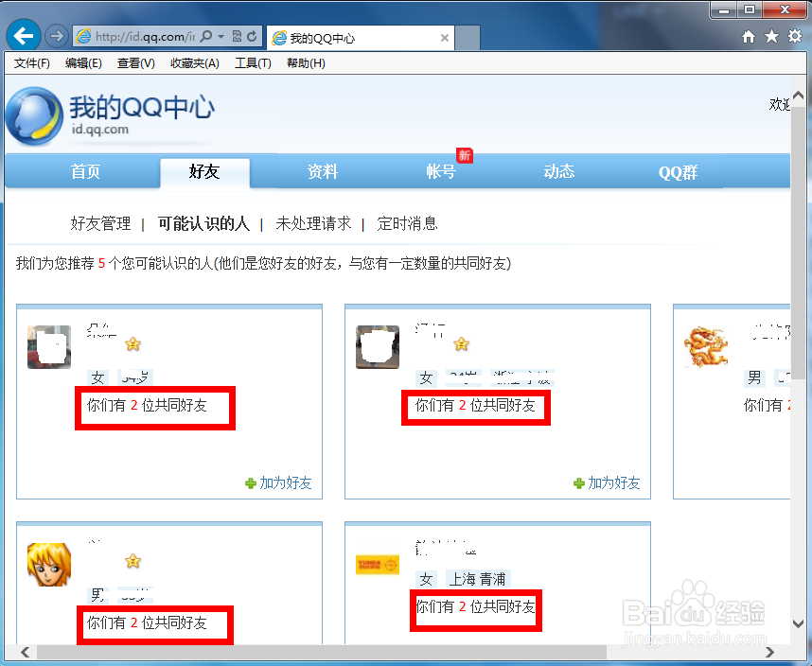The height and width of the screenshot is (666, 812).
Task: Click the search magnifier in address bar
Action: tap(206, 36)
